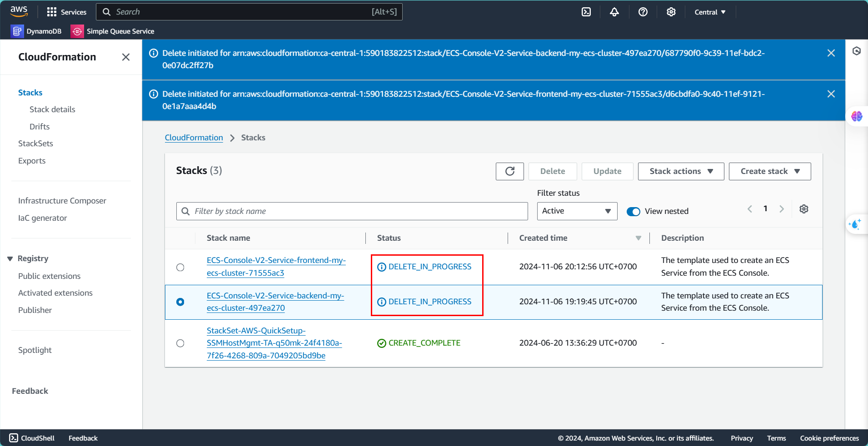The height and width of the screenshot is (446, 868).
Task: Click the search magnifier in the top bar
Action: pos(106,12)
